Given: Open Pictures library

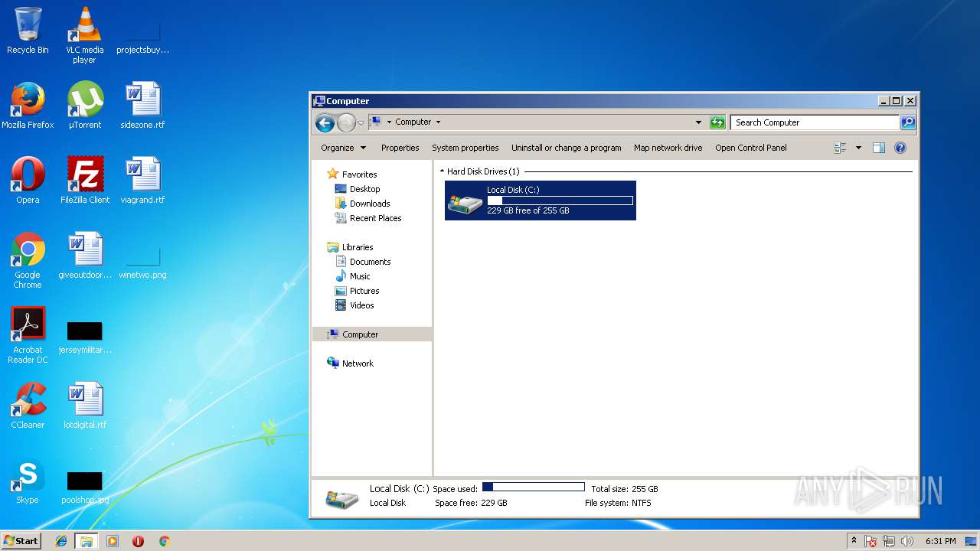Looking at the screenshot, I should [364, 291].
